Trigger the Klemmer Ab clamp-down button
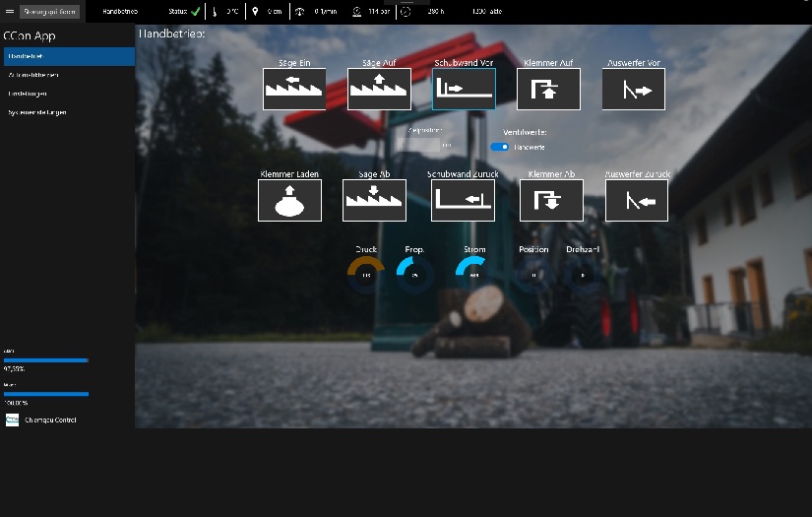 (x=551, y=201)
